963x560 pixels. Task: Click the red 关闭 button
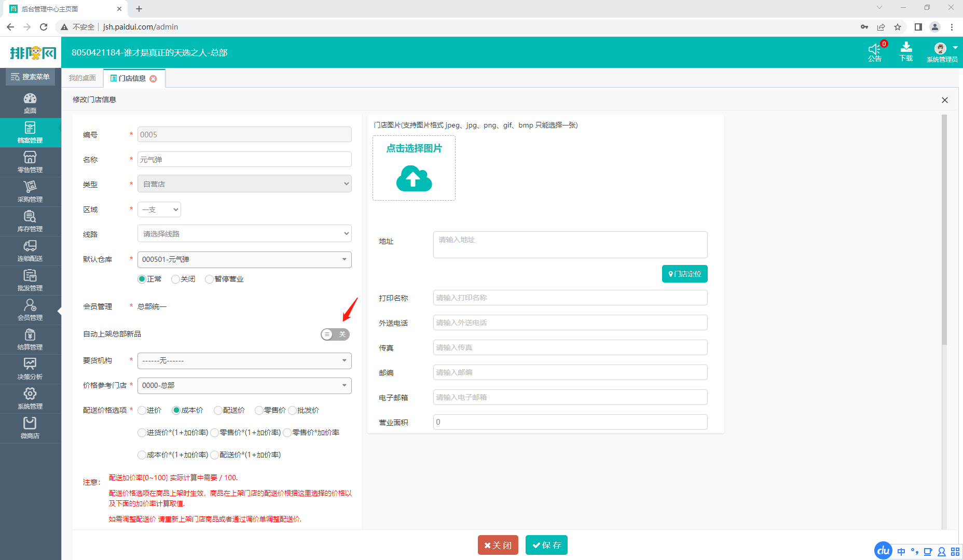(x=498, y=545)
